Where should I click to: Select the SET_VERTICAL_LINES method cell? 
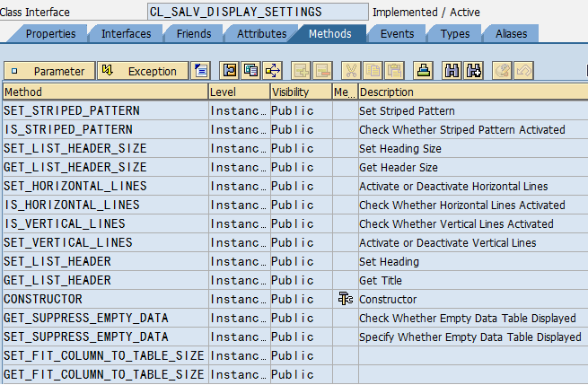coord(105,242)
